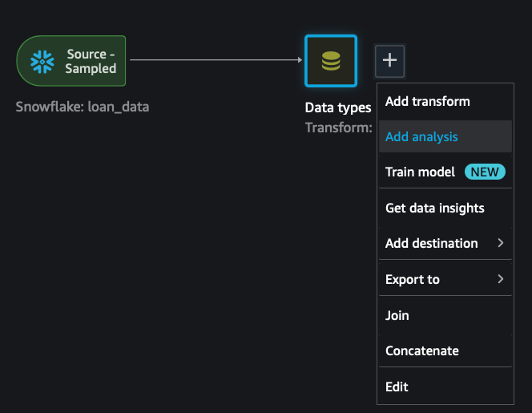Screen dimensions: 532x413
Task: Select the Add analysis menu entry
Action: (421, 136)
